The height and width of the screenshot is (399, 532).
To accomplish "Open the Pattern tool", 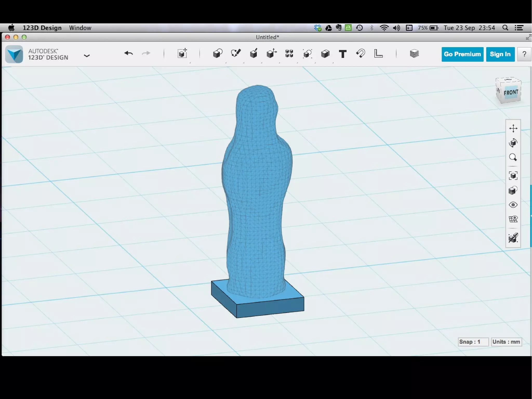I will pyautogui.click(x=289, y=54).
